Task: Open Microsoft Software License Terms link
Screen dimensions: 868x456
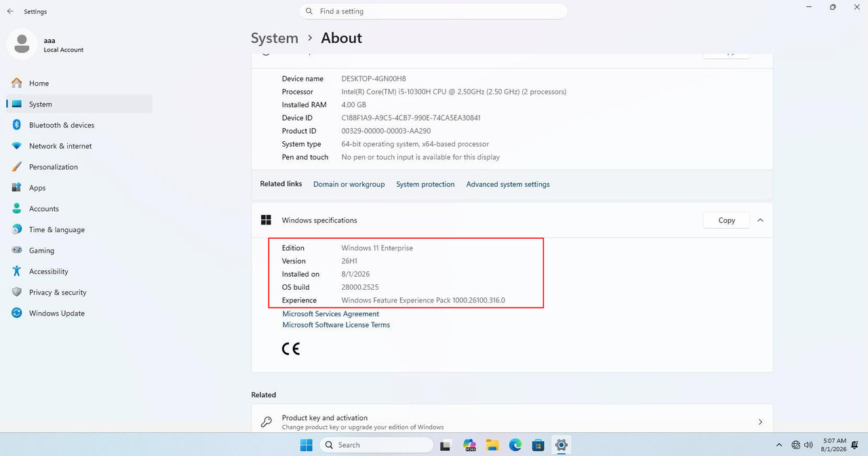Action: [x=336, y=325]
